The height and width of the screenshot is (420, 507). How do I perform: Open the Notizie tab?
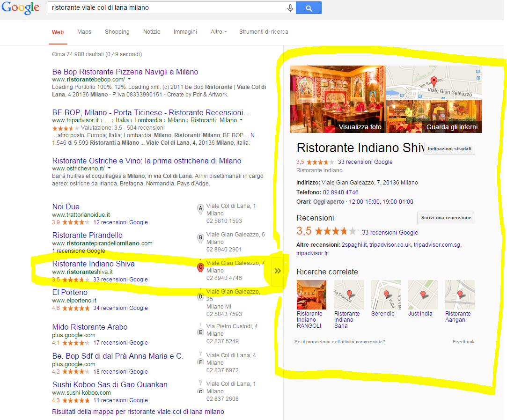coord(152,32)
